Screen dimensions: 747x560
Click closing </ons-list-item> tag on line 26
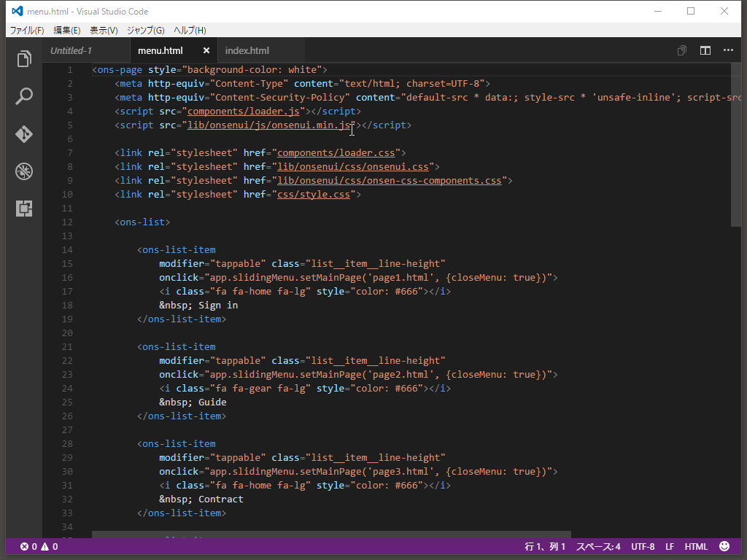click(182, 416)
